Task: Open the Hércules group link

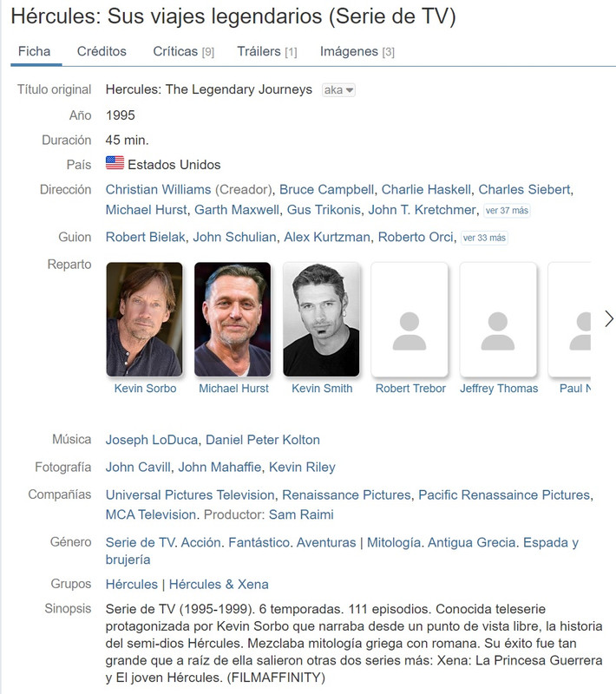Action: coord(131,584)
